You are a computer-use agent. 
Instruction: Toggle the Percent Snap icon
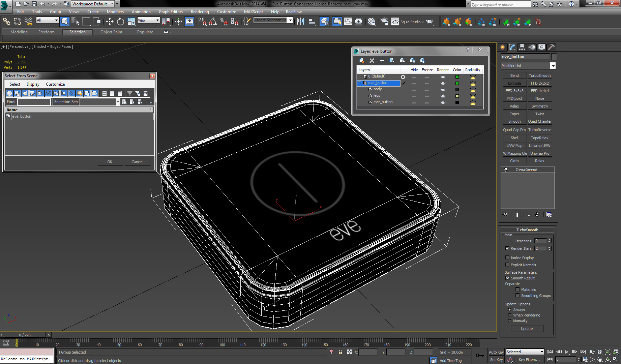coord(224,22)
